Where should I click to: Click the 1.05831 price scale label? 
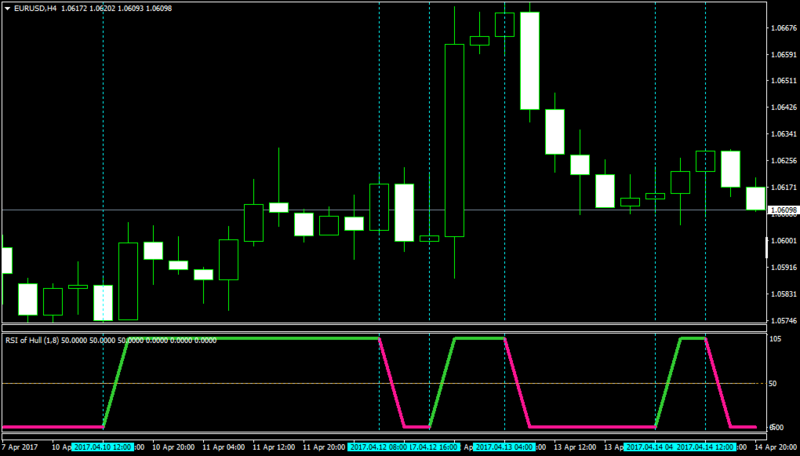coord(785,294)
